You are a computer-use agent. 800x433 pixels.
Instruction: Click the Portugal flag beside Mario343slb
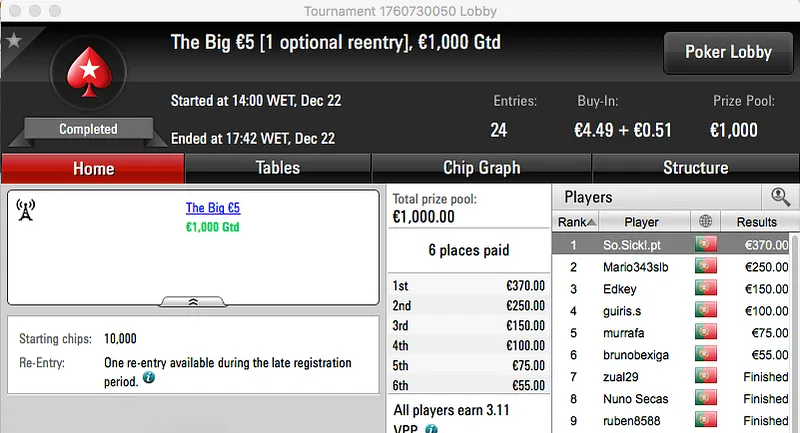708,267
